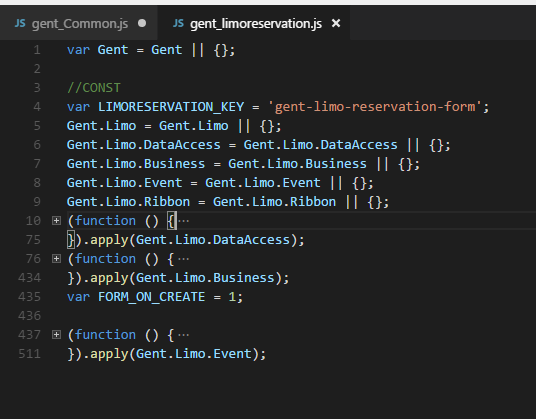536x419 pixels.
Task: Click line number 436 in the gutter
Action: click(29, 316)
